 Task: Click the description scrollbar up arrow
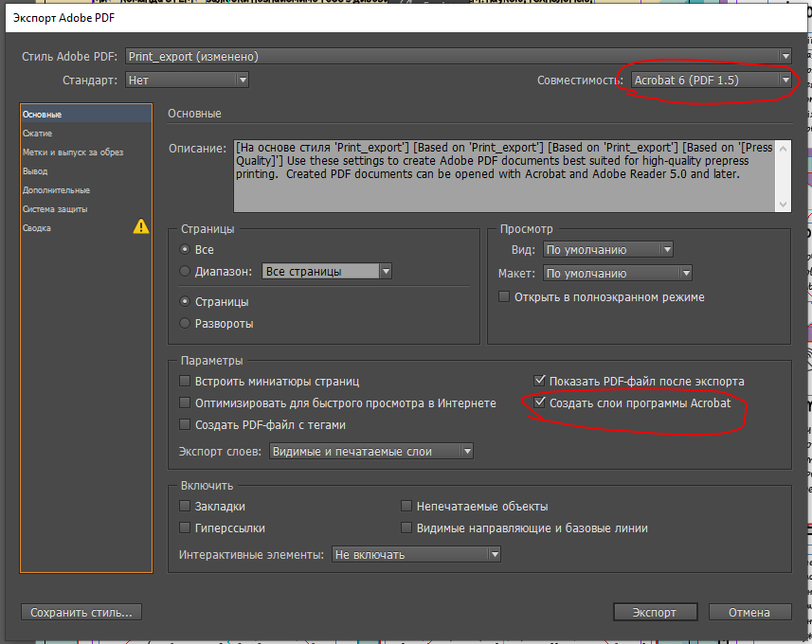[783, 149]
